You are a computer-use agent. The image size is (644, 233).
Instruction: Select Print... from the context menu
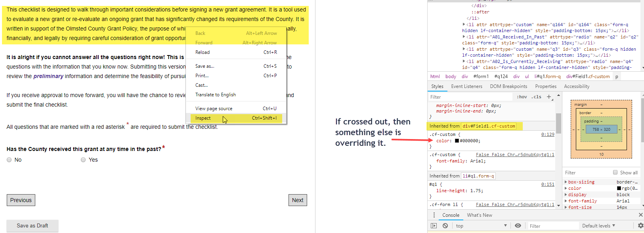[x=236, y=76]
